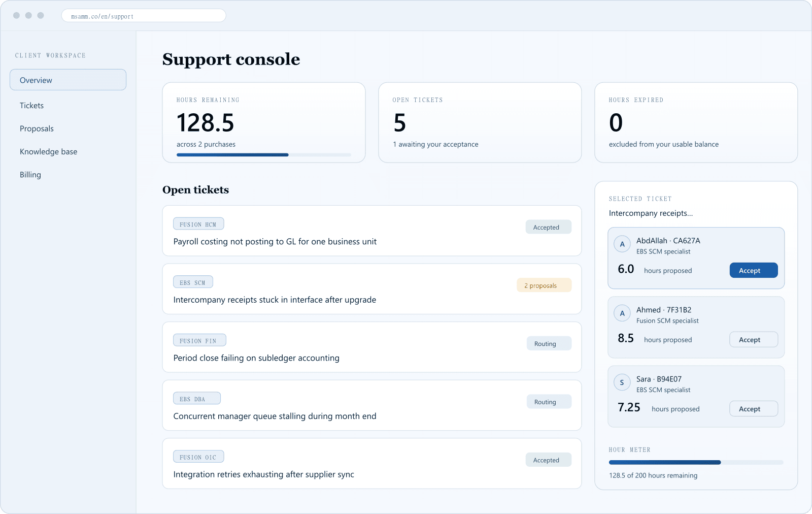Open the Period close failing ticket

pyautogui.click(x=372, y=347)
